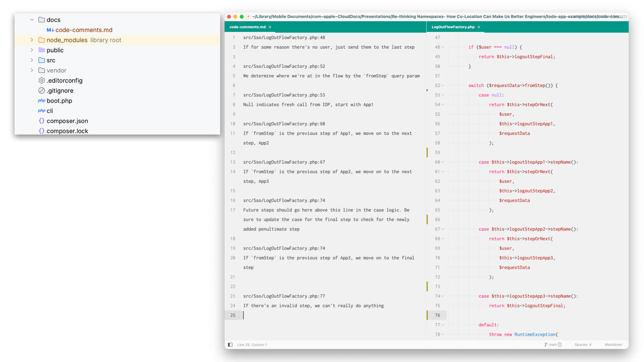Click '$this->logoutStepApp2,' on line 63
This screenshot has width=644, height=362.
tap(527, 191)
